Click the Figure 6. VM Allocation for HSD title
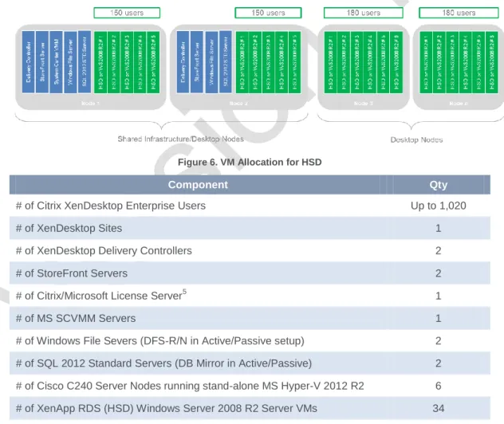The image size is (504, 424). pos(250,162)
